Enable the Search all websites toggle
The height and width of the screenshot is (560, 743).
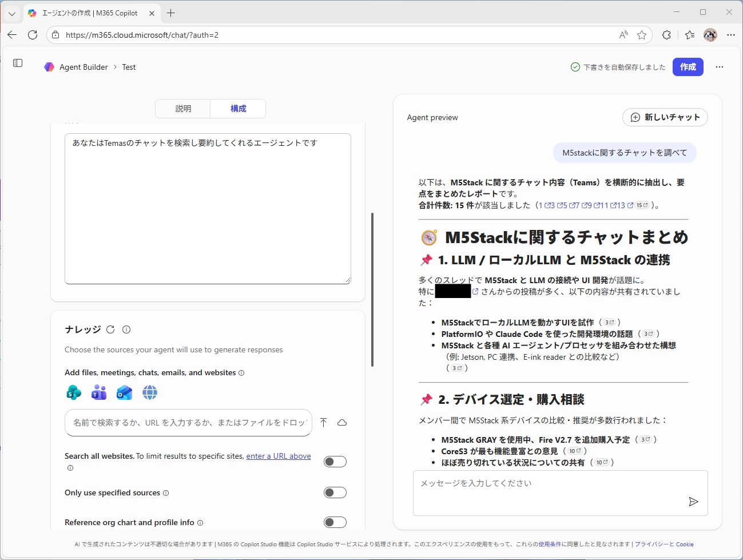click(x=335, y=461)
